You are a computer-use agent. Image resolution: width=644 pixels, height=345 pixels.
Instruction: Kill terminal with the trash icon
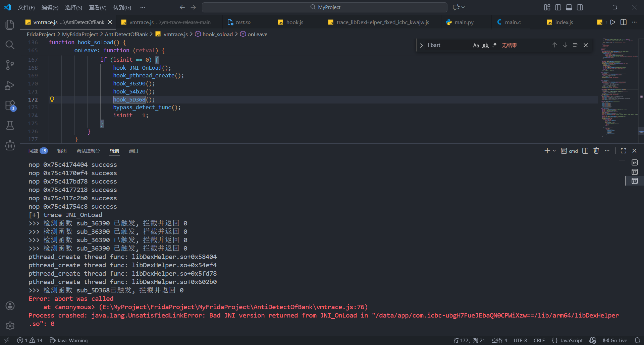click(x=596, y=151)
